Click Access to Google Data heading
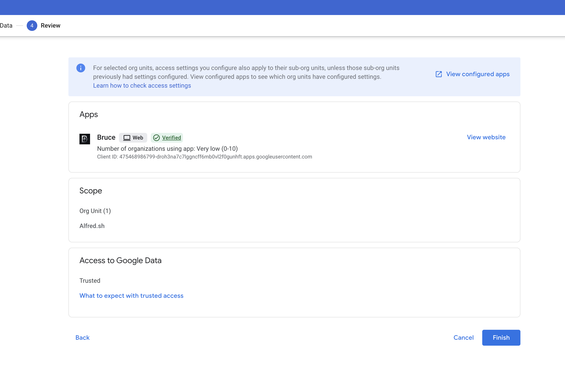This screenshot has height=392, width=565. (120, 261)
